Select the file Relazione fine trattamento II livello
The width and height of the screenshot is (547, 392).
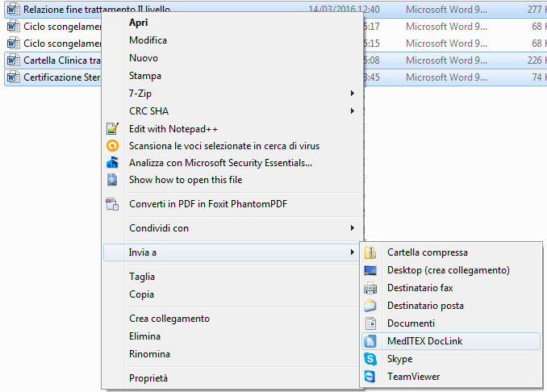point(97,10)
